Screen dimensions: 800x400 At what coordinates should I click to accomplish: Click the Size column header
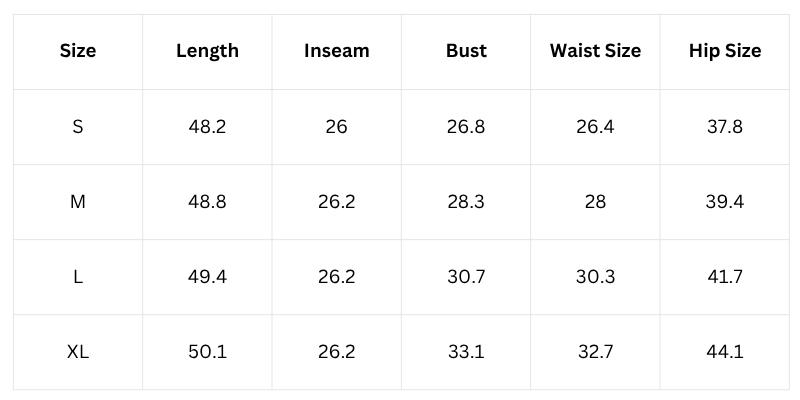pos(78,51)
